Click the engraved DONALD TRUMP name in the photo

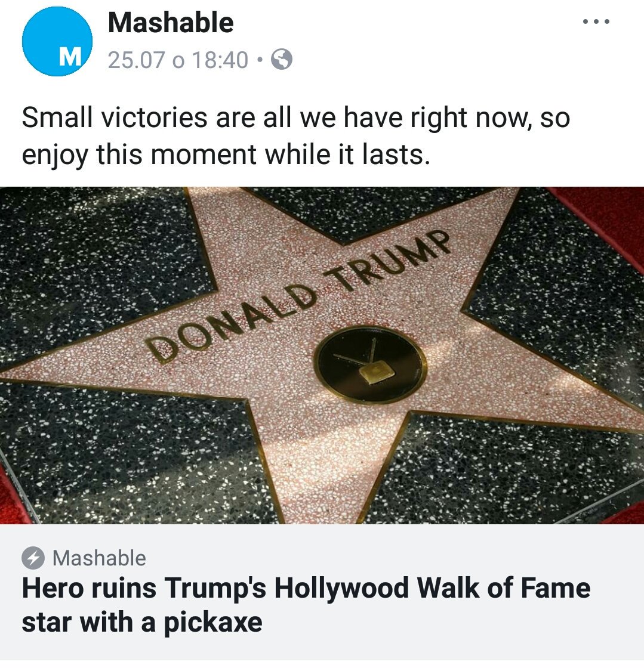tap(298, 295)
